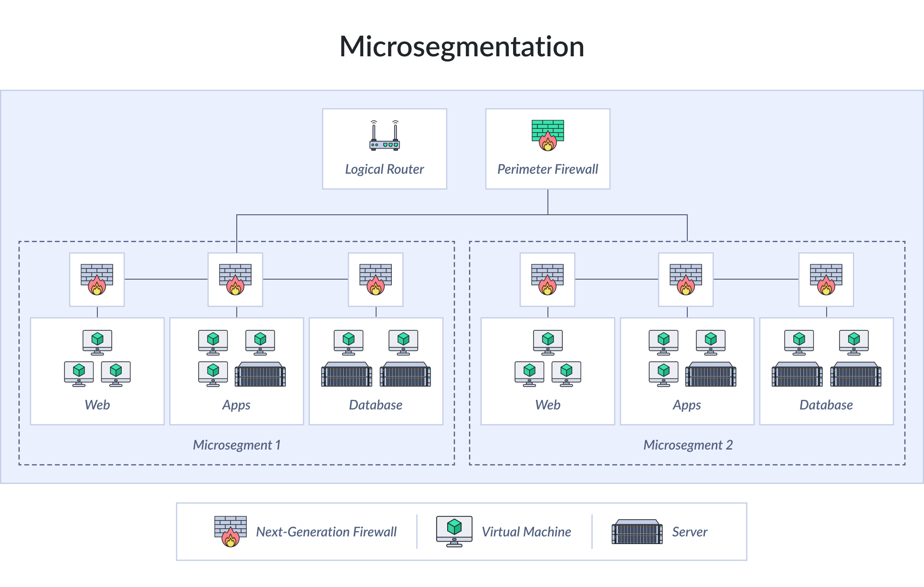Click left server in Microsegment 1 Database
Image resolution: width=924 pixels, height=587 pixels.
click(x=347, y=374)
